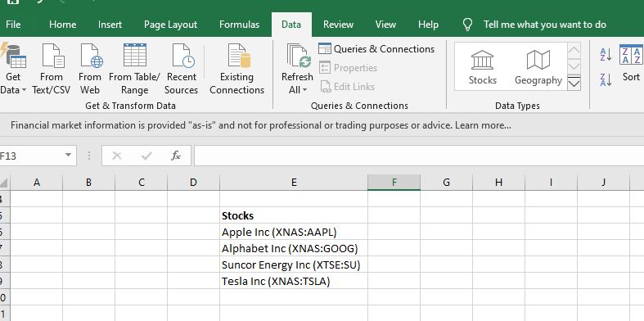This screenshot has width=644, height=321.
Task: Import data From Text/CSV
Action: click(52, 69)
